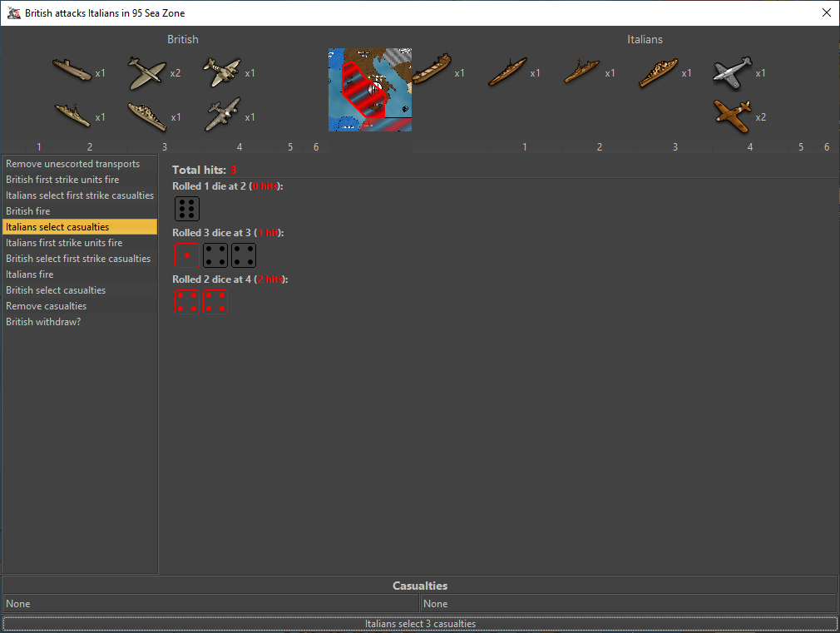
Task: Click the left casualties 'None' field
Action: point(210,604)
